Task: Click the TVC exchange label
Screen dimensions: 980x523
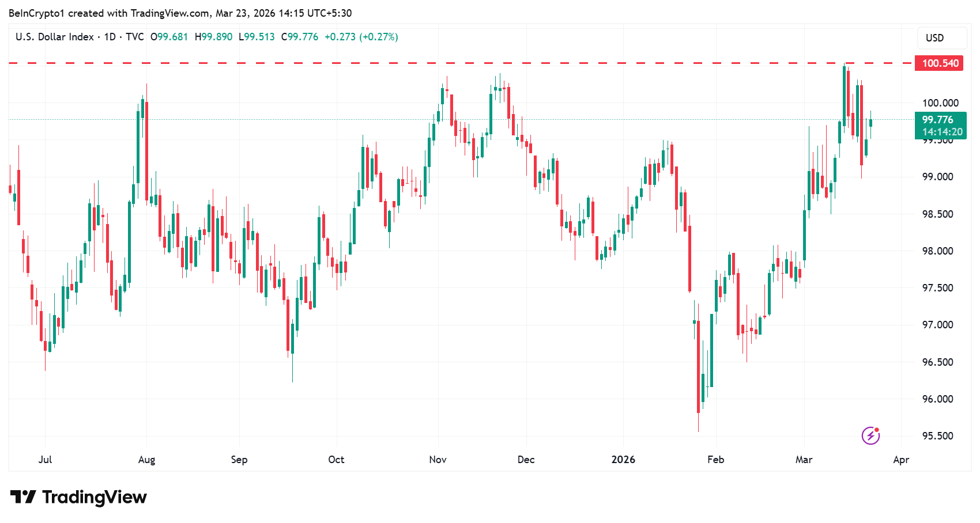Action: (134, 36)
